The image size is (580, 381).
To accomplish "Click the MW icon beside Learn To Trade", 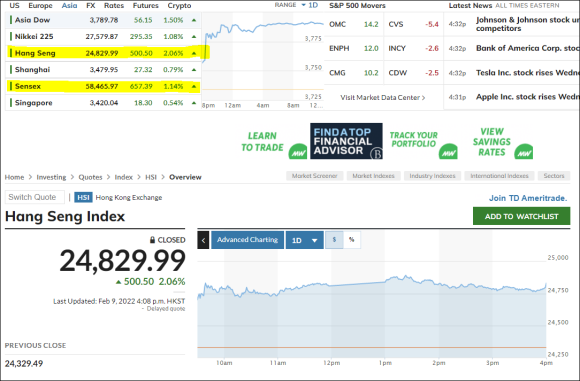I will click(x=298, y=152).
